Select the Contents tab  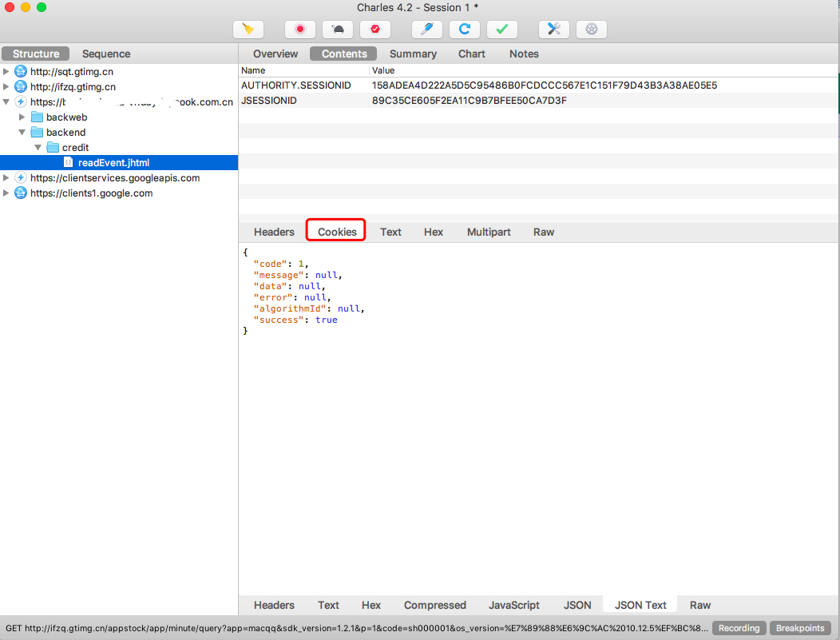pos(344,54)
